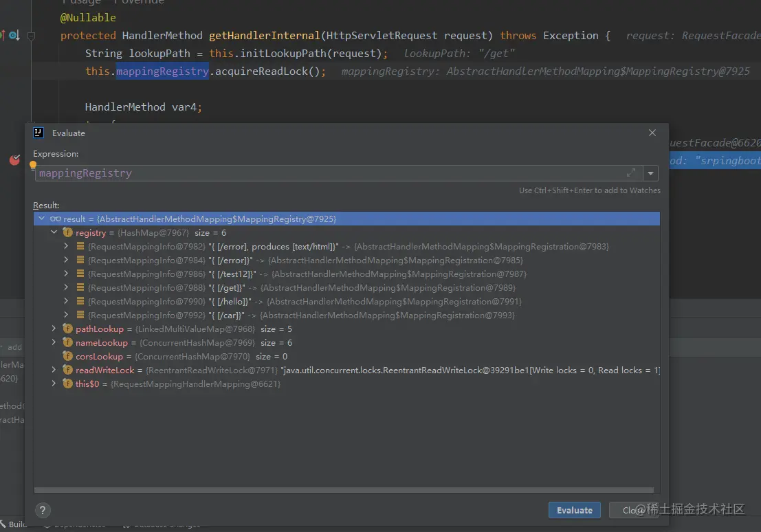The image size is (761, 532).
Task: Click the corsLookup field icon
Action: tap(68, 356)
